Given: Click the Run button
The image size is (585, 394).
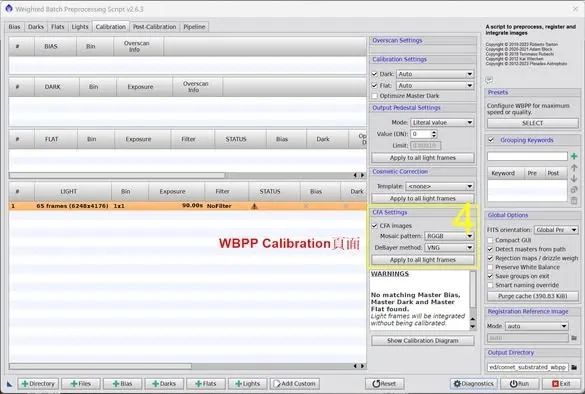Looking at the screenshot, I should pyautogui.click(x=519, y=384).
